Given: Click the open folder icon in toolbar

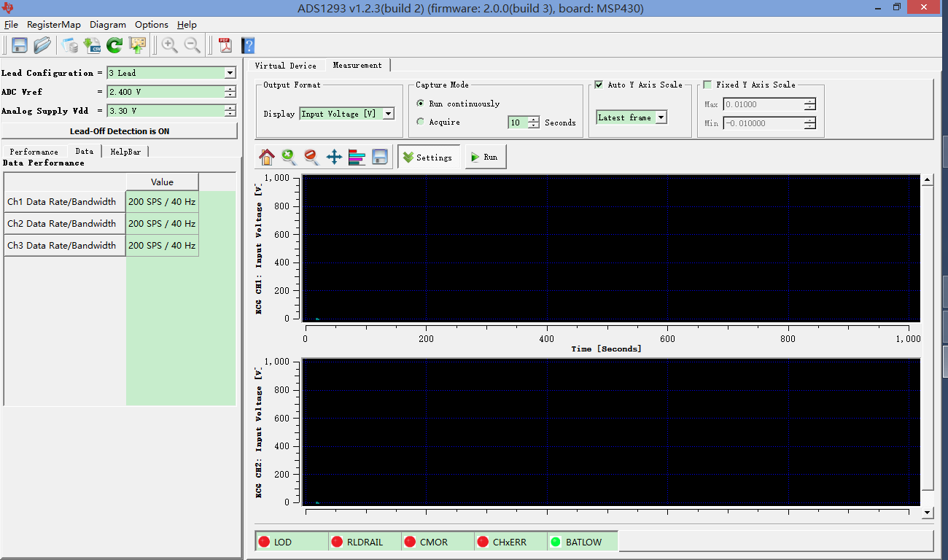Looking at the screenshot, I should [x=42, y=45].
